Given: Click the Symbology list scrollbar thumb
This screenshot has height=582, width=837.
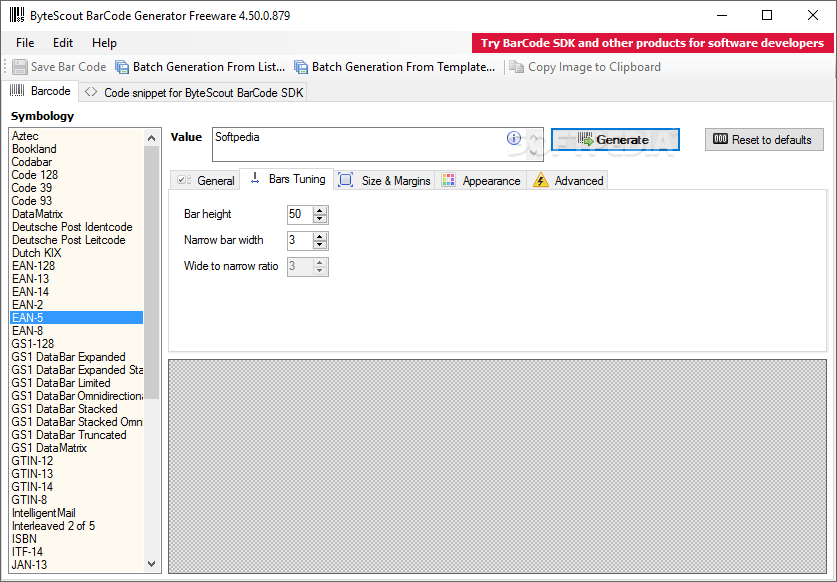Looking at the screenshot, I should 152,272.
